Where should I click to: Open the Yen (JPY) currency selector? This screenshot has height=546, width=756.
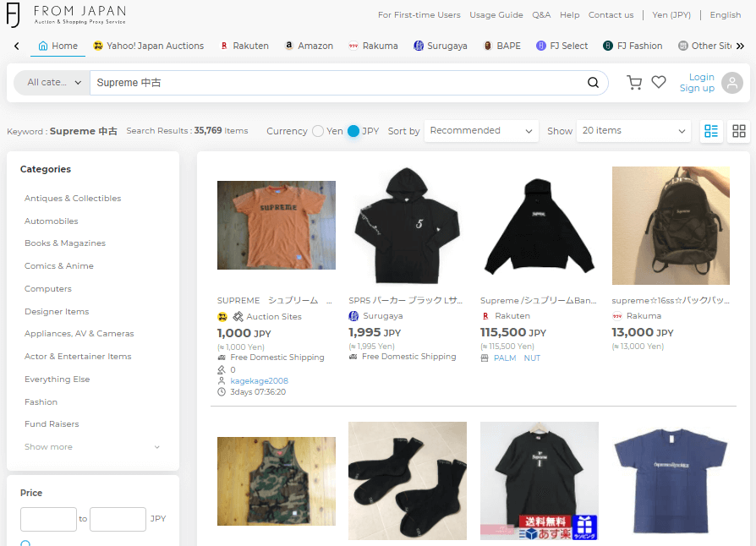(x=671, y=15)
